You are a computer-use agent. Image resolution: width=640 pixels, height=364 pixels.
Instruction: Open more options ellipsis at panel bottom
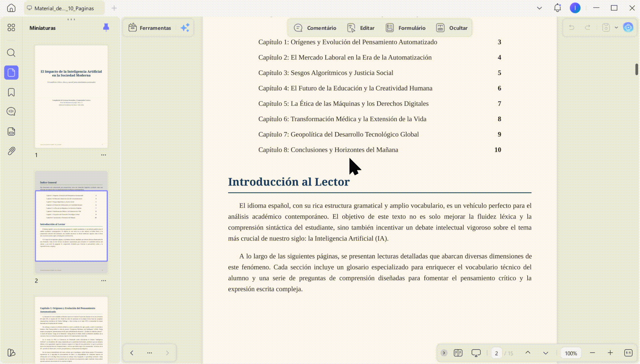[x=150, y=353]
